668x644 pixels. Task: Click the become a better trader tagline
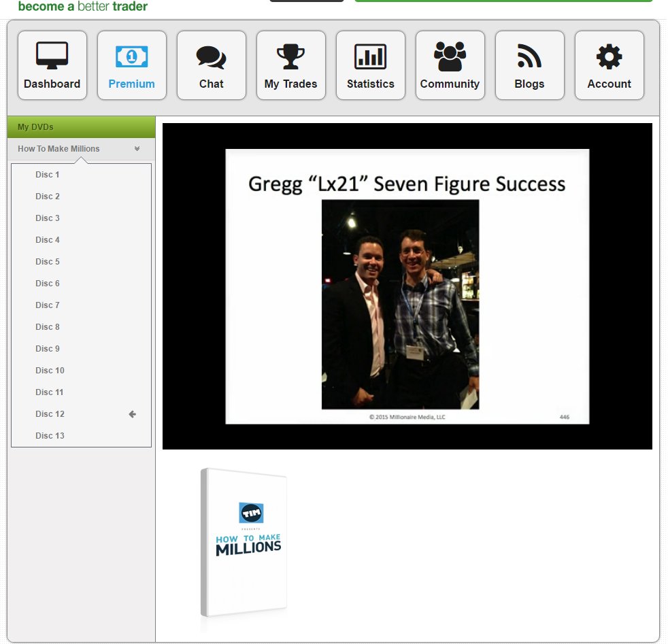pos(82,6)
